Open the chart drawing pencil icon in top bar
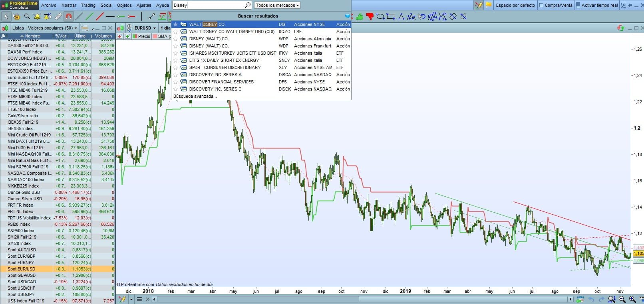 click(x=478, y=5)
